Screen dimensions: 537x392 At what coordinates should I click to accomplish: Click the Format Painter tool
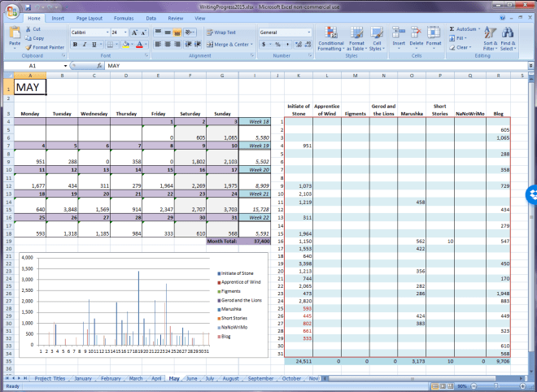point(43,47)
